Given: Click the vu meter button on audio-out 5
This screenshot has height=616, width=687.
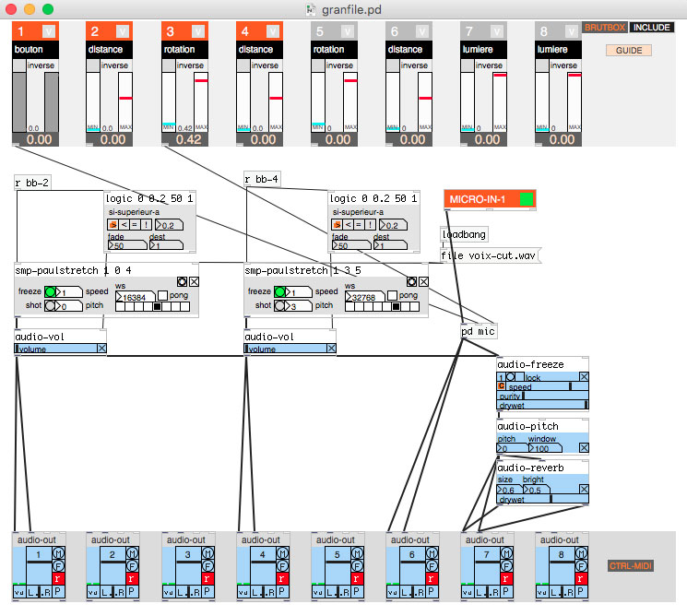Looking at the screenshot, I should click(x=317, y=592).
